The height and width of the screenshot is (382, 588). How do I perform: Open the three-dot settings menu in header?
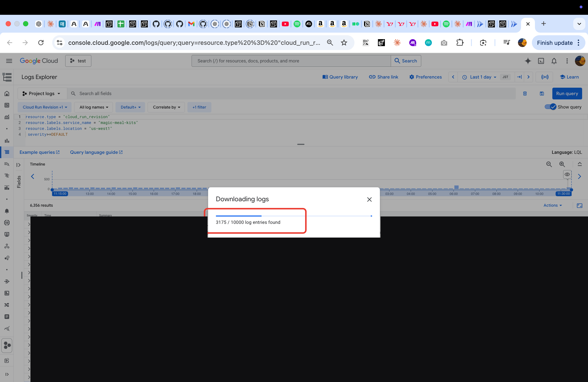(x=567, y=61)
